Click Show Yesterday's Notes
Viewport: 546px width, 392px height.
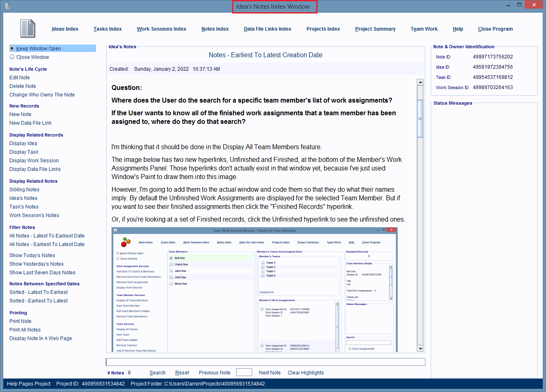click(36, 264)
